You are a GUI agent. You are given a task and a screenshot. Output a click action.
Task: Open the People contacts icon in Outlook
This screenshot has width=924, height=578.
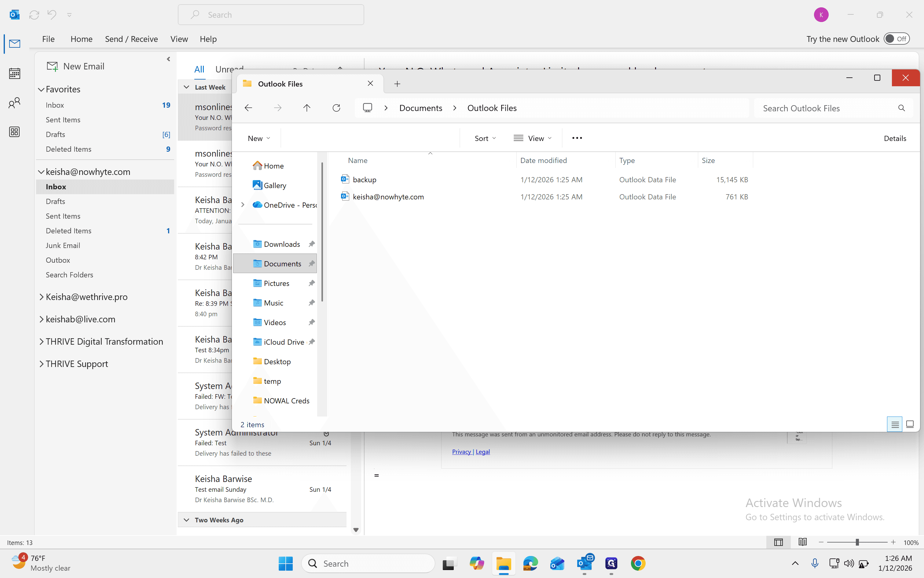[14, 102]
